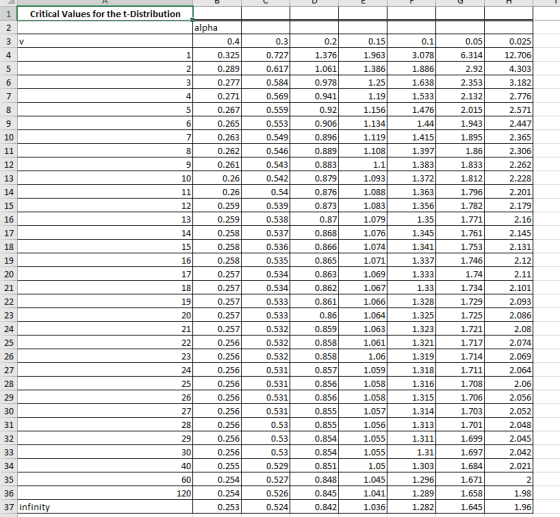
Task: Pick the cell with value 2.306
Action: point(509,151)
